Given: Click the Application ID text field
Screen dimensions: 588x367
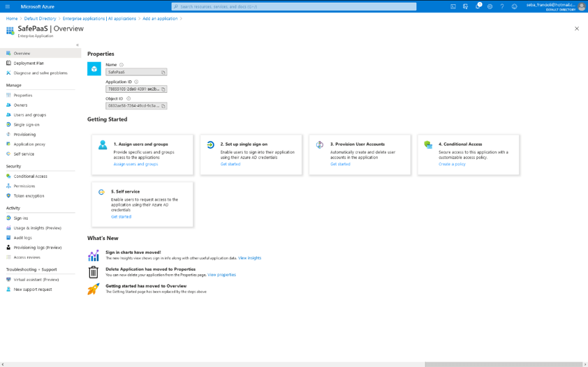Looking at the screenshot, I should pos(136,89).
